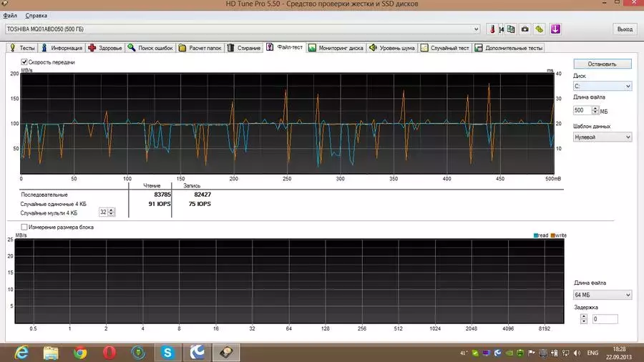This screenshot has height=362, width=644.
Task: Click the Задержка value input field
Action: click(605, 319)
